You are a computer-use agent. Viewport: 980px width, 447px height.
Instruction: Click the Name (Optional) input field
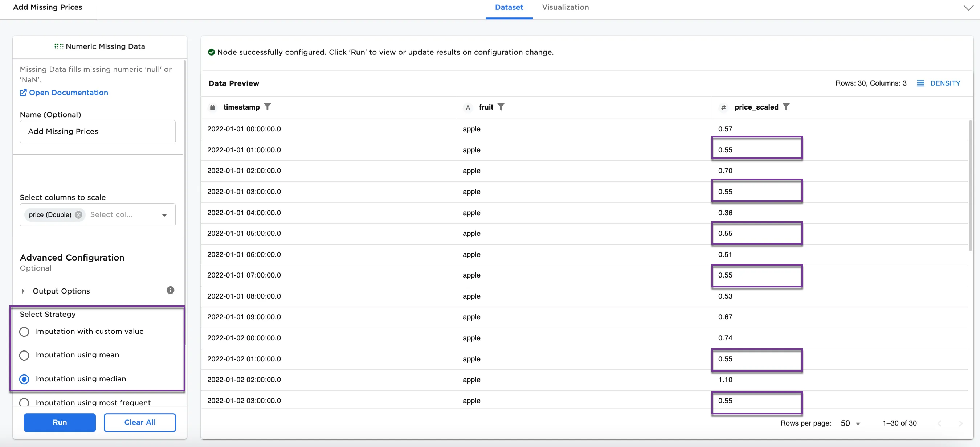point(97,132)
